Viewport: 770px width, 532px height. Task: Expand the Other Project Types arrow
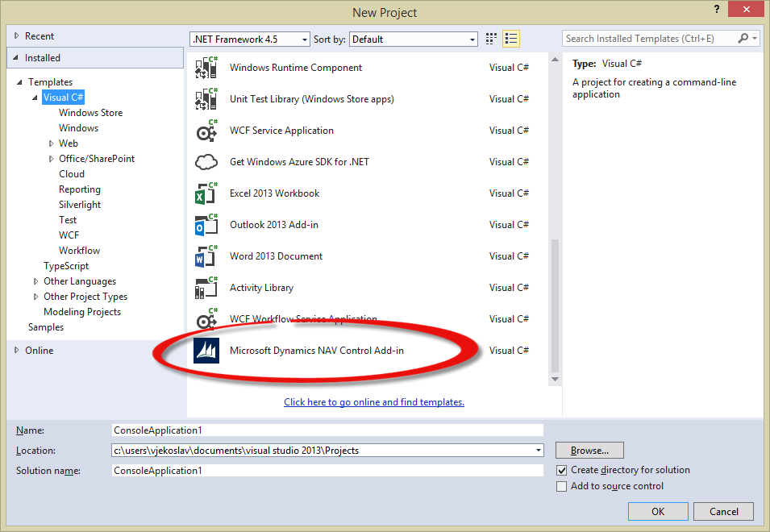(35, 297)
